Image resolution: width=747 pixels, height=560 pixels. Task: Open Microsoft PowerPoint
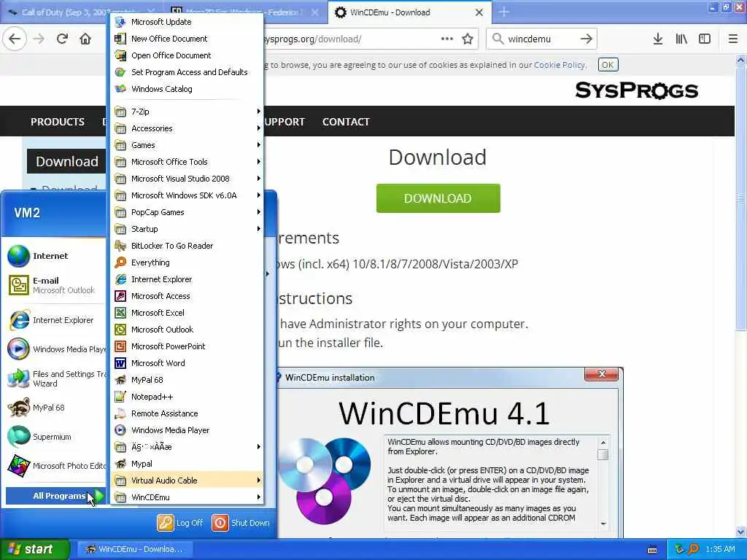pos(187,346)
